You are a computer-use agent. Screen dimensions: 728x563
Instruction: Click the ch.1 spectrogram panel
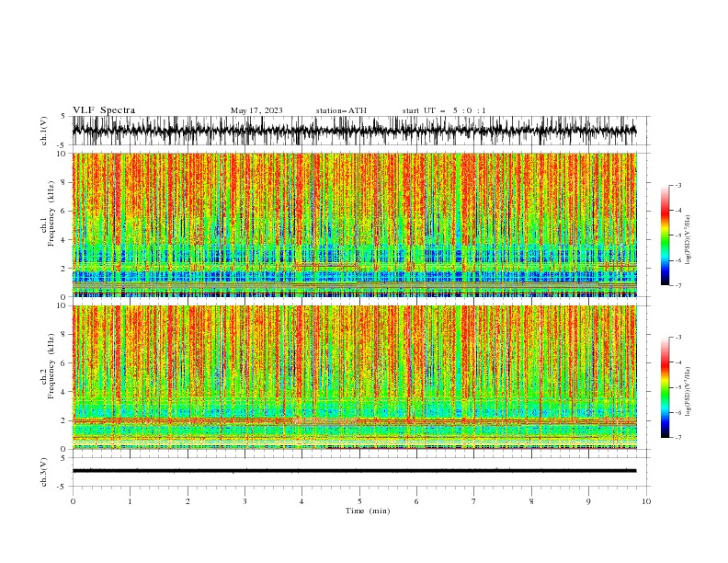[355, 224]
